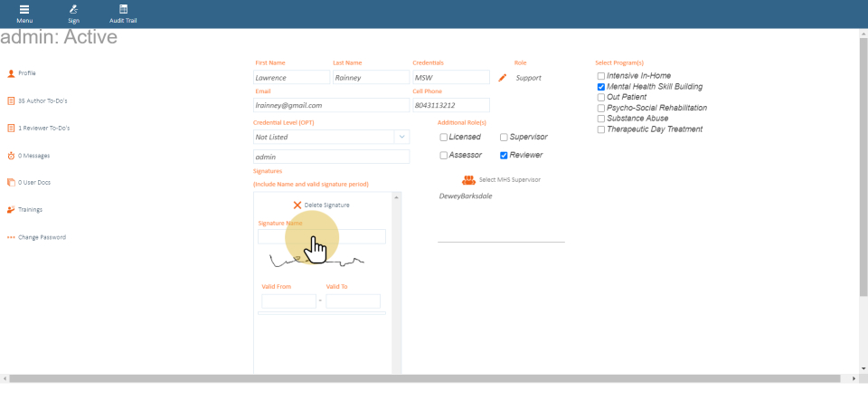Viewport: 868px width, 401px height.
Task: Click the Select MHS Supervisor people icon
Action: click(468, 179)
